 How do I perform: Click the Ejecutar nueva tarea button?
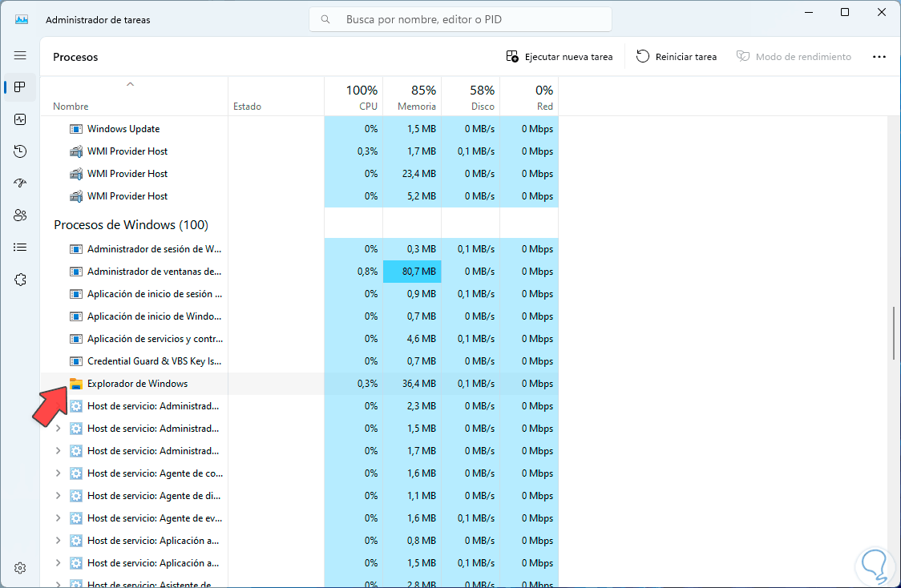pyautogui.click(x=559, y=57)
